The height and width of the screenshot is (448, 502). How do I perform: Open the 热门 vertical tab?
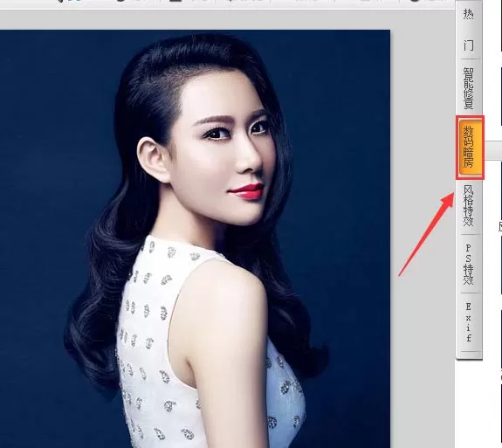(x=469, y=30)
